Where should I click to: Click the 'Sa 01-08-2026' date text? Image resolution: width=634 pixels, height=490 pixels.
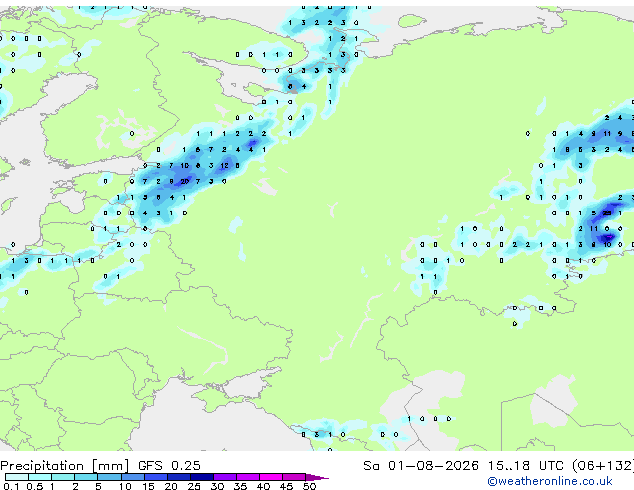(421, 466)
